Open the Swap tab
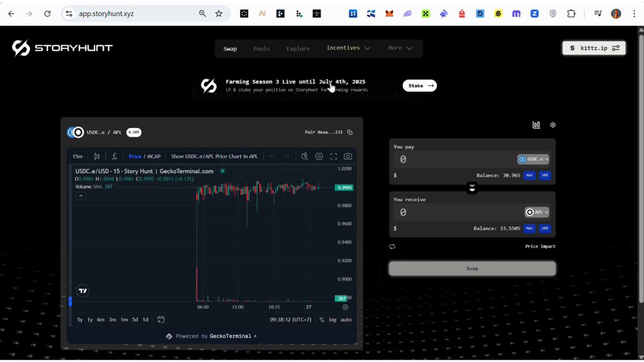 [230, 49]
